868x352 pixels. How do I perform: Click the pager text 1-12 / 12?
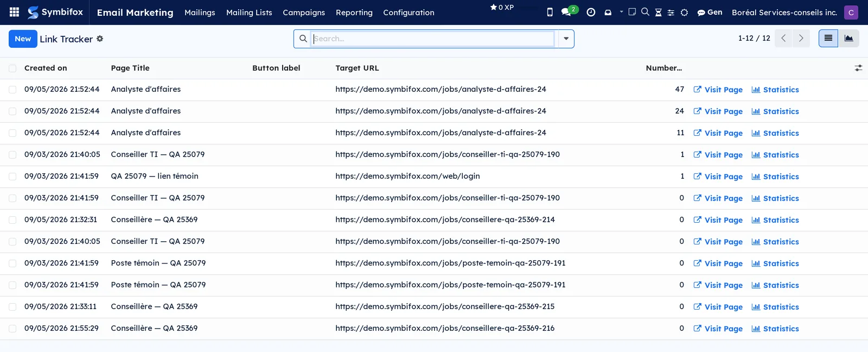pyautogui.click(x=754, y=39)
